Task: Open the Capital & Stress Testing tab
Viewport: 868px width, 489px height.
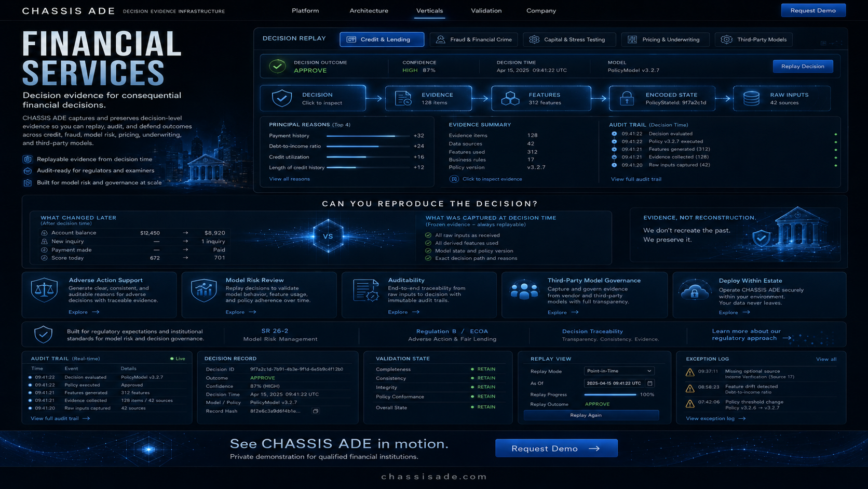Action: click(x=569, y=39)
